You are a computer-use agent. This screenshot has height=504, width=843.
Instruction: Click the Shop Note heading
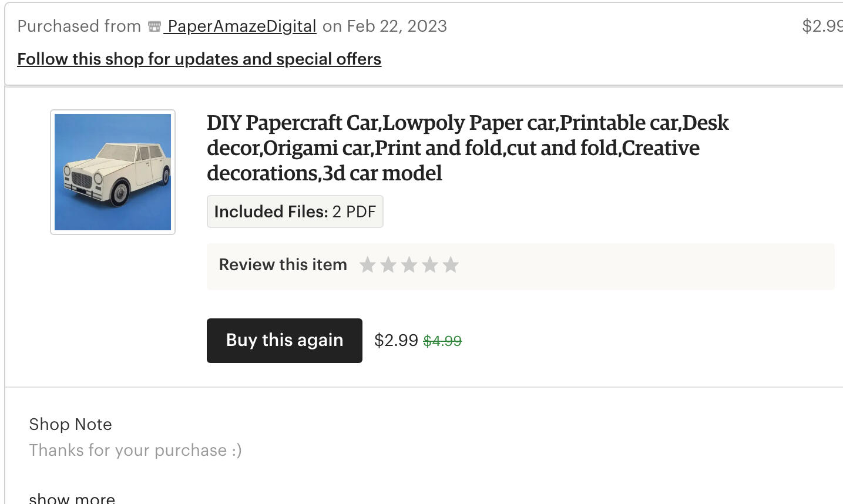(x=70, y=424)
